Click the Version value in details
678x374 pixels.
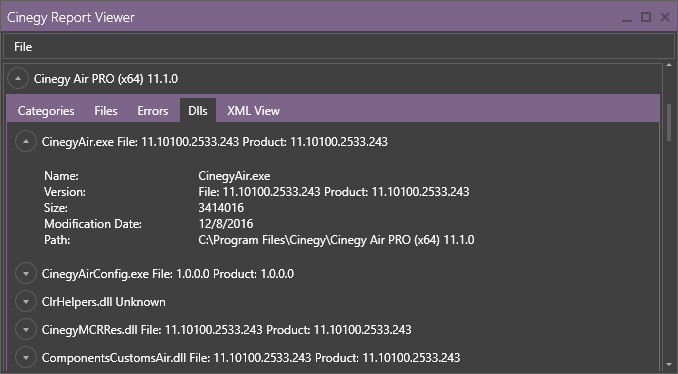click(333, 192)
